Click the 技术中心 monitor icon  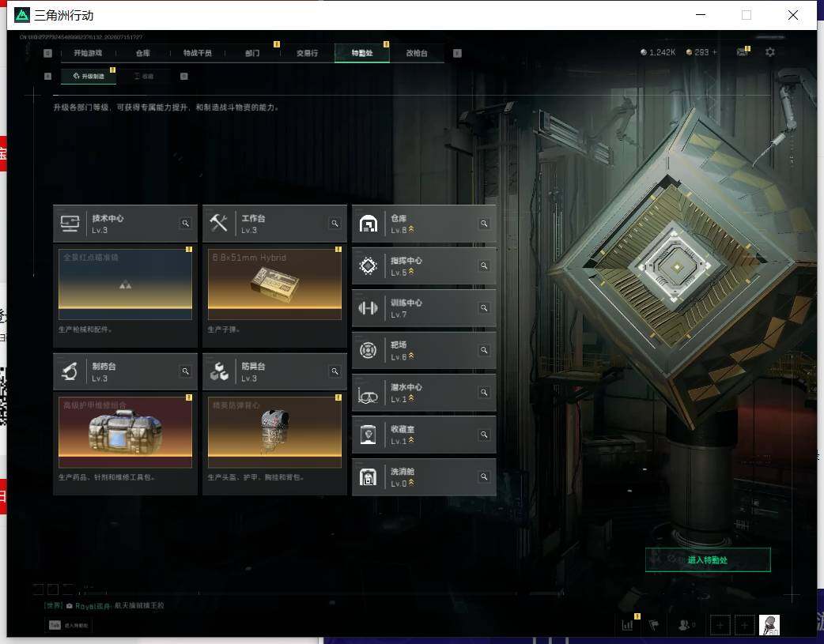pyautogui.click(x=70, y=224)
